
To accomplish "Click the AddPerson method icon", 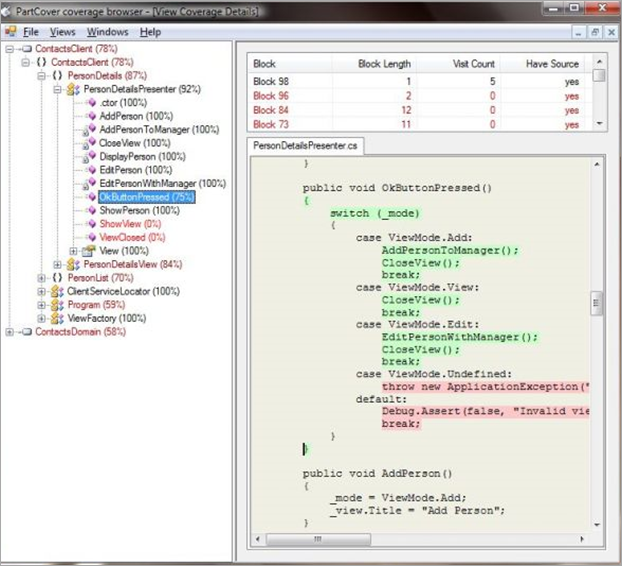I will click(x=91, y=116).
